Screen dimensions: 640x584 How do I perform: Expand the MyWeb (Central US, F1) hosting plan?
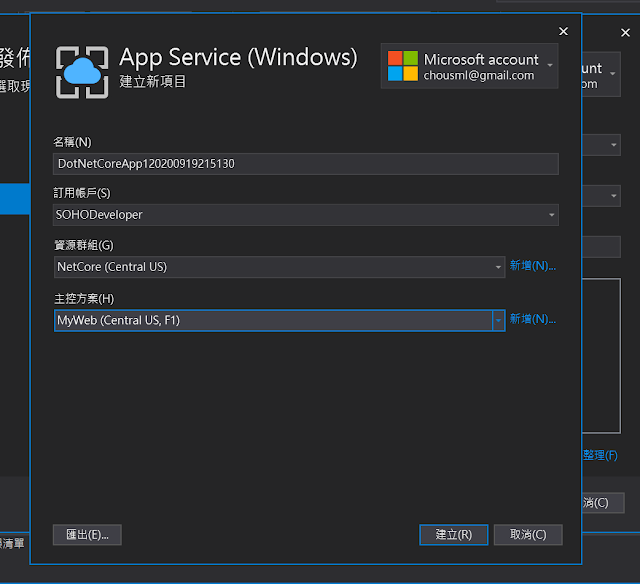click(x=280, y=320)
